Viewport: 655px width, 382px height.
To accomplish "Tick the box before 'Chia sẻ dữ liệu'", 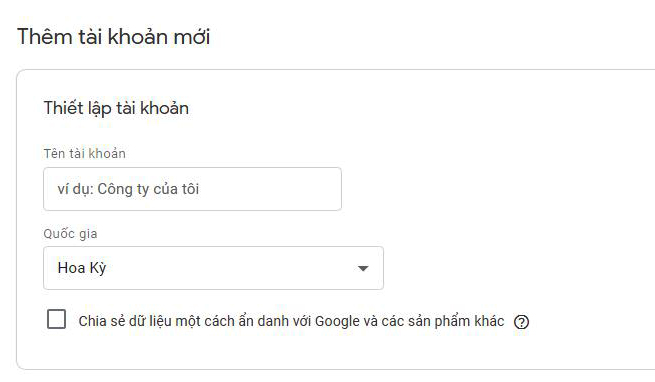I will coord(56,319).
